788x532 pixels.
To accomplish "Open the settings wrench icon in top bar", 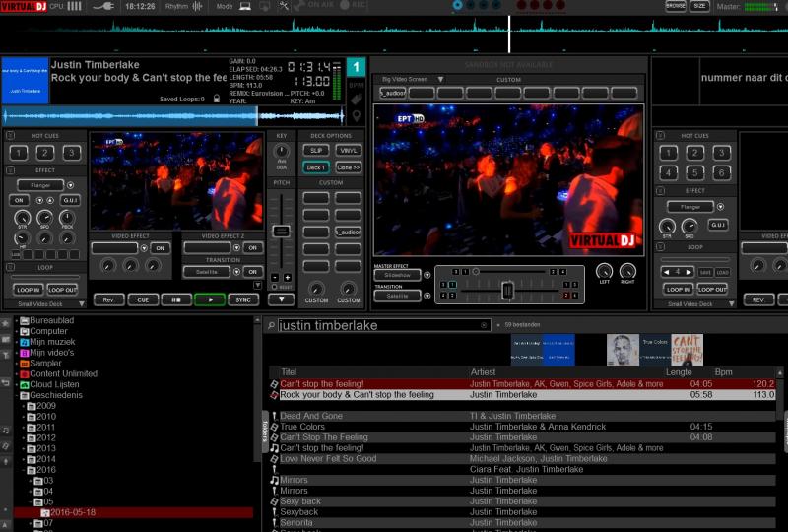I will pos(284,6).
